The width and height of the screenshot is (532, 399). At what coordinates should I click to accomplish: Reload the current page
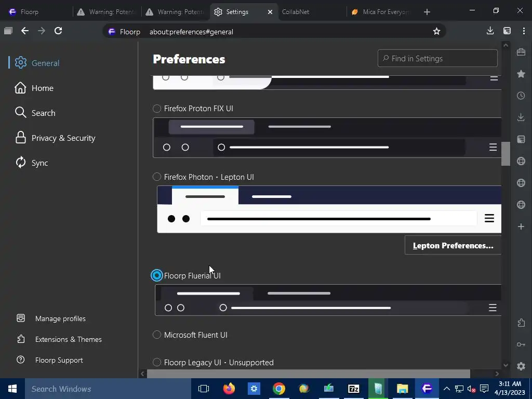(x=58, y=31)
